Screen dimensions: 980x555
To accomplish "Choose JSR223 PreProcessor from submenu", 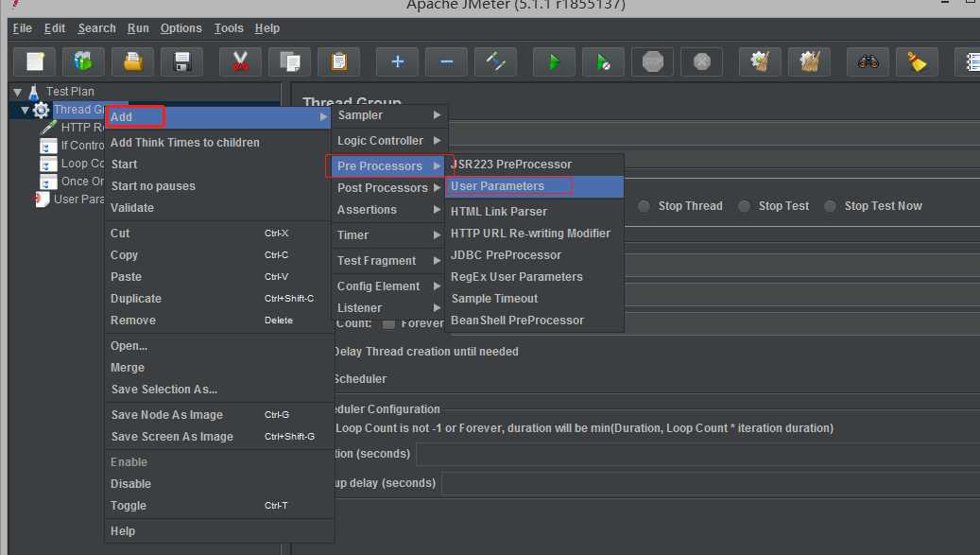I will 534,165.
